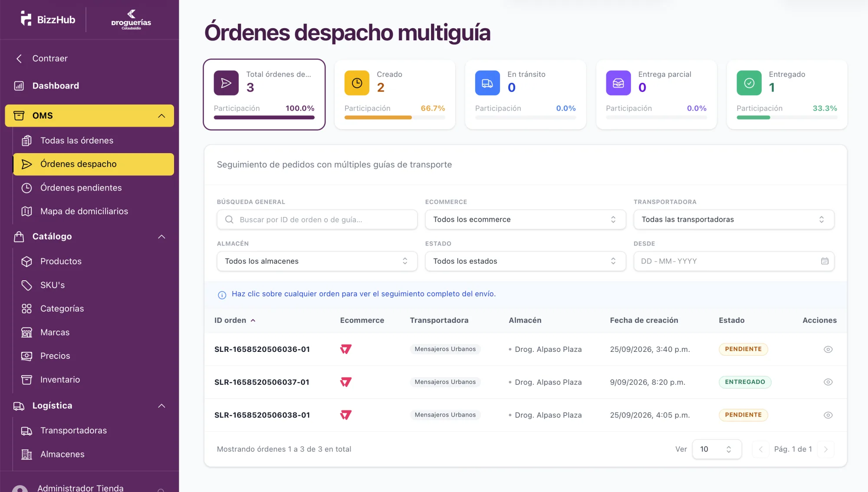Viewport: 868px width, 492px height.
Task: Click the Total órdenes purple progress bar
Action: [x=264, y=117]
